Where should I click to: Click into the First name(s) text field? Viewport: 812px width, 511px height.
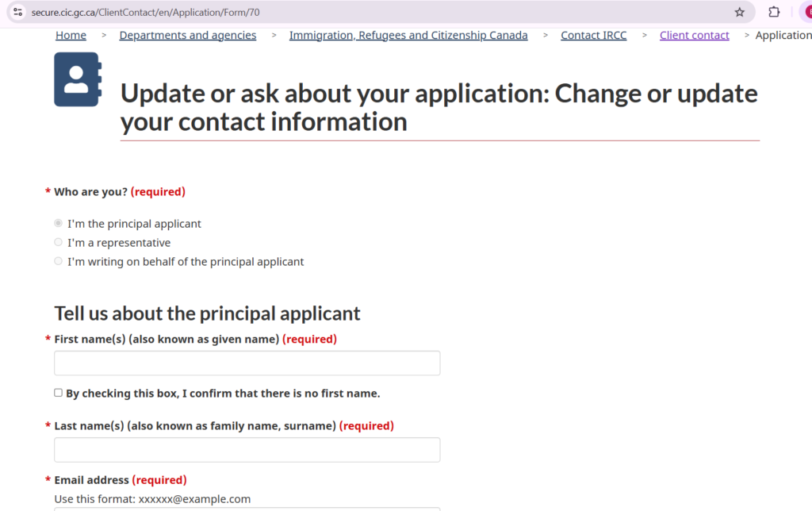pos(247,363)
